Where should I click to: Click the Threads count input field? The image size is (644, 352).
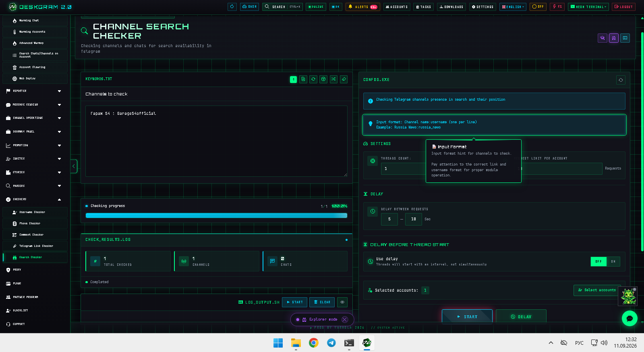403,169
